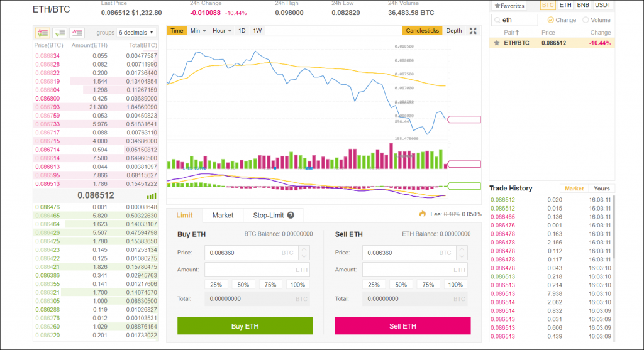Viewport: 644px width, 350px height.
Task: Click current price 0.086512 in order book
Action: pyautogui.click(x=96, y=195)
